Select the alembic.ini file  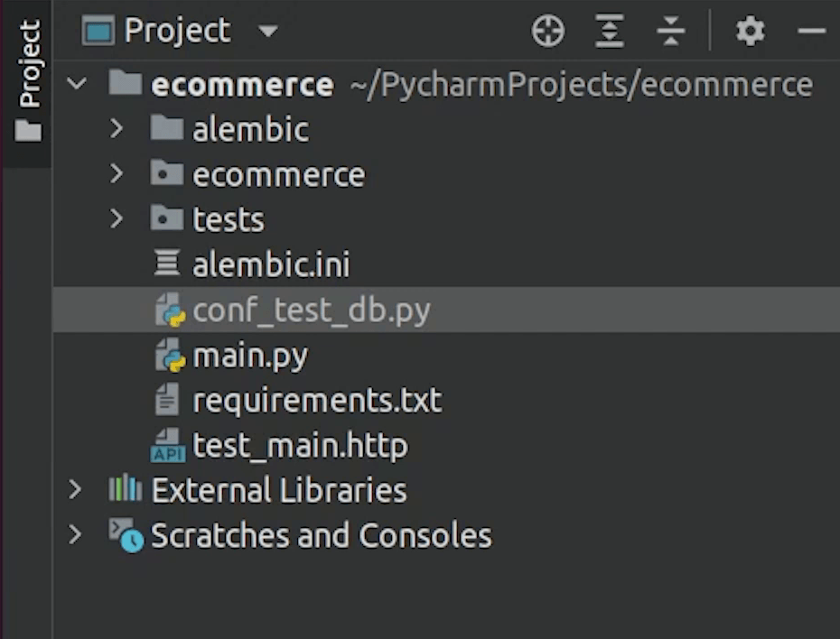(x=270, y=265)
